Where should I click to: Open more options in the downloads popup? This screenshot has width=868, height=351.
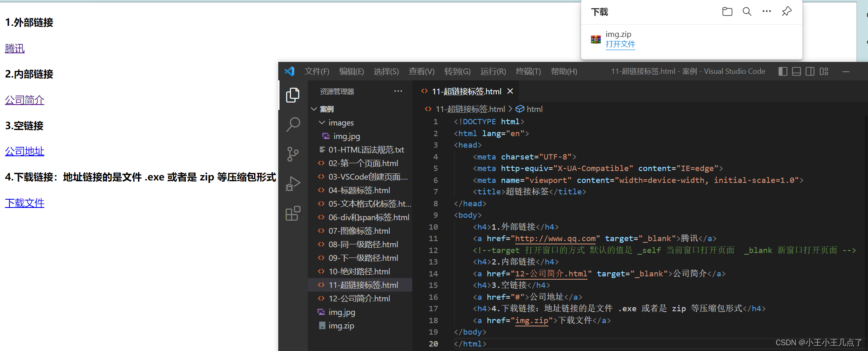coord(767,11)
